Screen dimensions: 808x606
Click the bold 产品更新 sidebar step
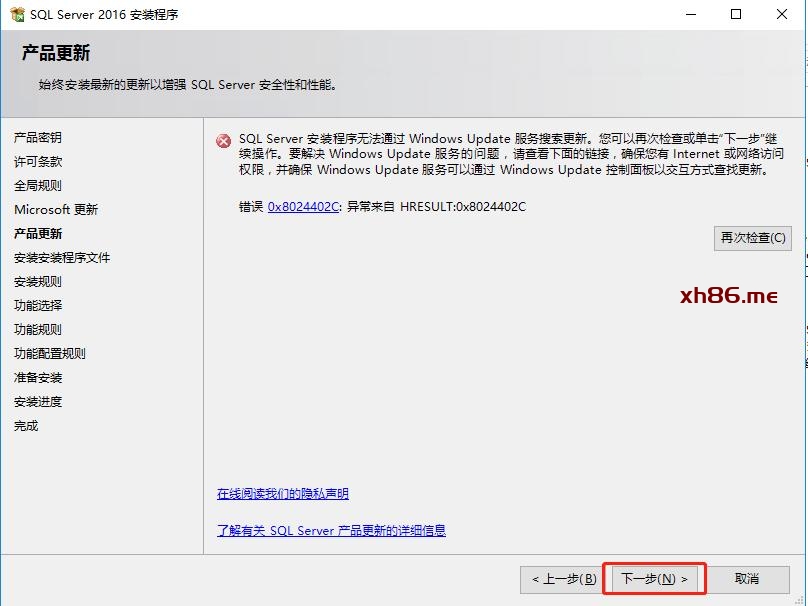click(38, 234)
